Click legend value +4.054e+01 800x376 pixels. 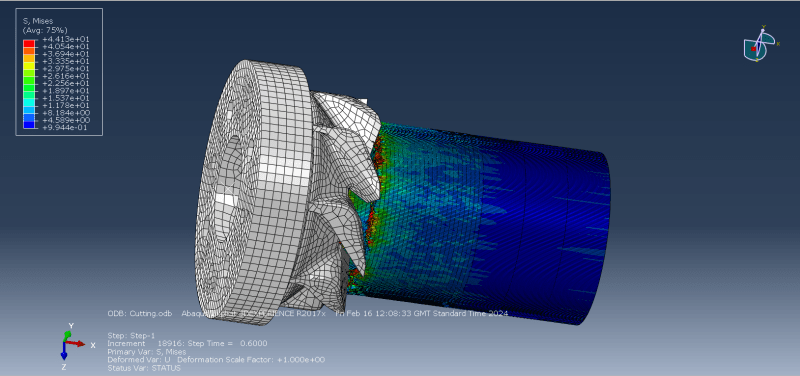(65, 46)
